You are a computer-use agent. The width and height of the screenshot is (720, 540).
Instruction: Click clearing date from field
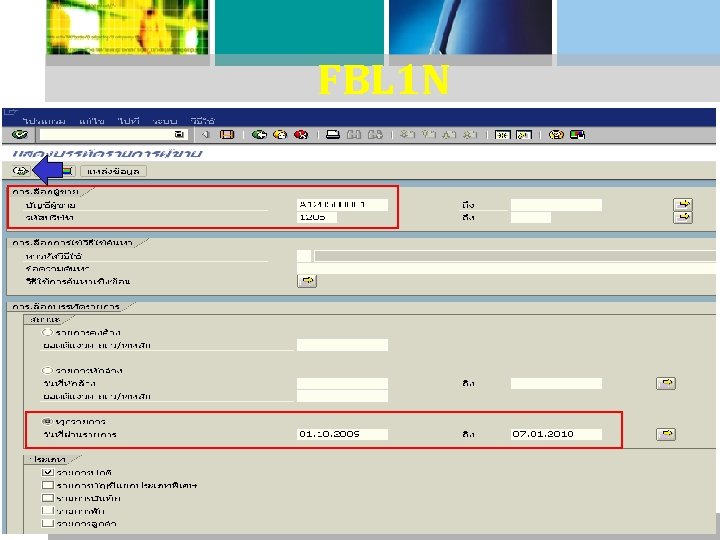pyautogui.click(x=342, y=383)
